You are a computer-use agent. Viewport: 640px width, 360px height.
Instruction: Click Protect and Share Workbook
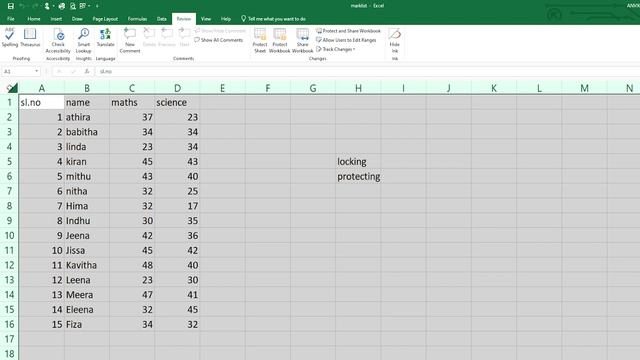tap(348, 31)
